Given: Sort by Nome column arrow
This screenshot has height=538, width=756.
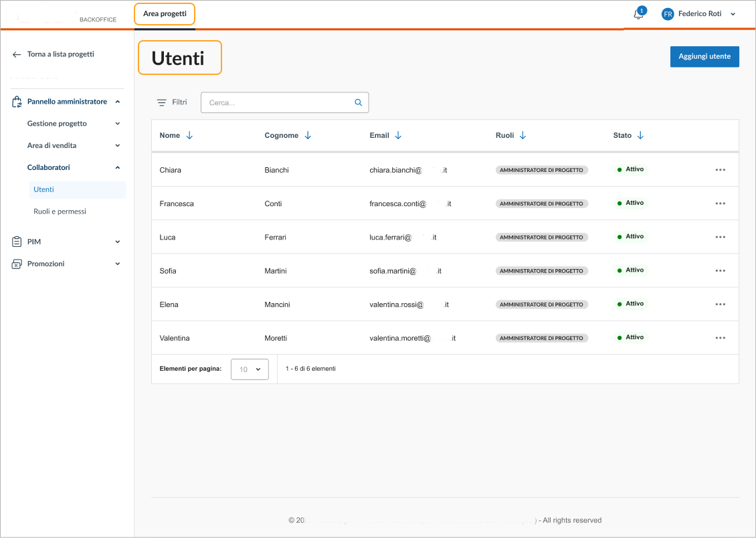Looking at the screenshot, I should (x=189, y=135).
